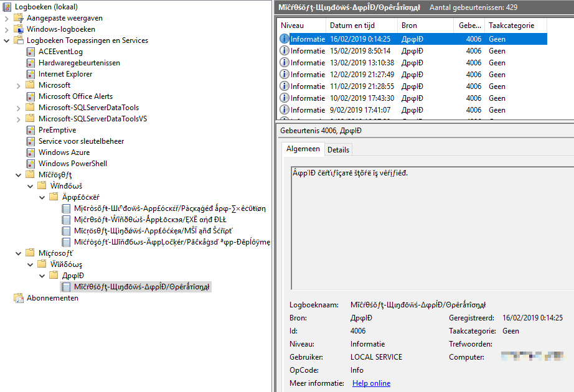Expand Windows-logboeken node
Image resolution: width=574 pixels, height=392 pixels.
tap(6, 29)
